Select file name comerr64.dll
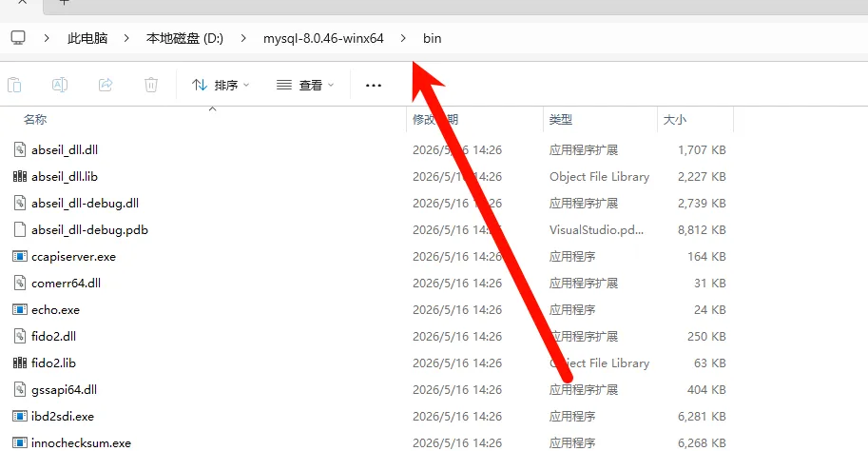The image size is (868, 451). pyautogui.click(x=66, y=284)
